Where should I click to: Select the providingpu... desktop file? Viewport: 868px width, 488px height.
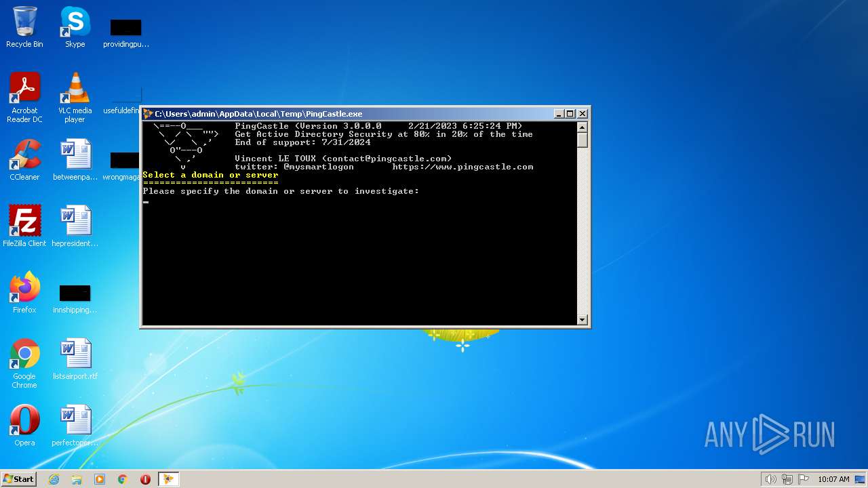point(125,33)
